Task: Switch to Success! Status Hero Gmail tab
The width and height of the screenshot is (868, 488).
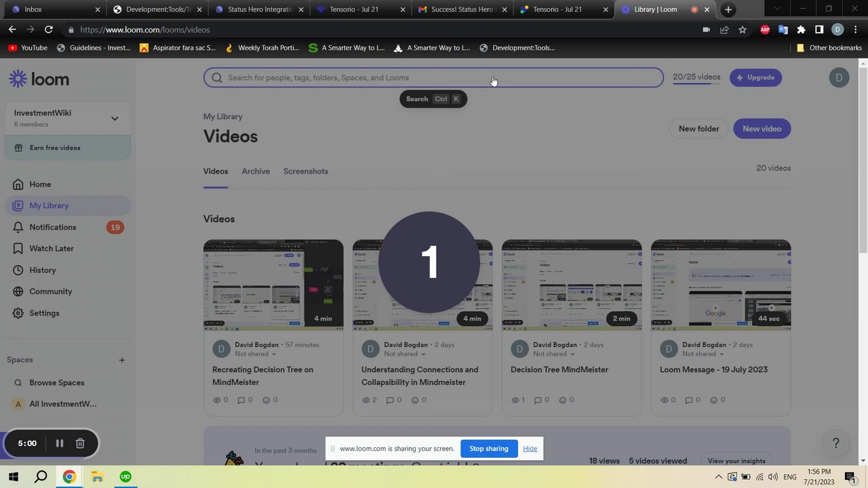Action: coord(461,9)
